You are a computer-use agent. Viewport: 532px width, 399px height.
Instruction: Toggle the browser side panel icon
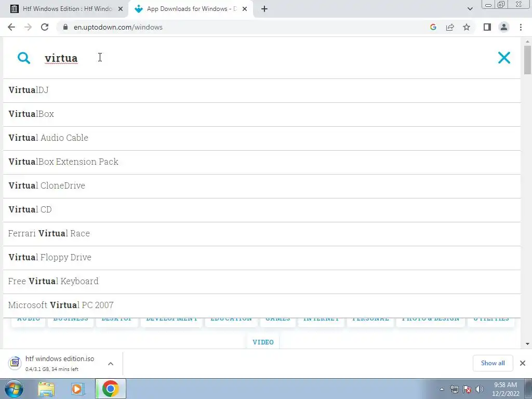tap(487, 27)
